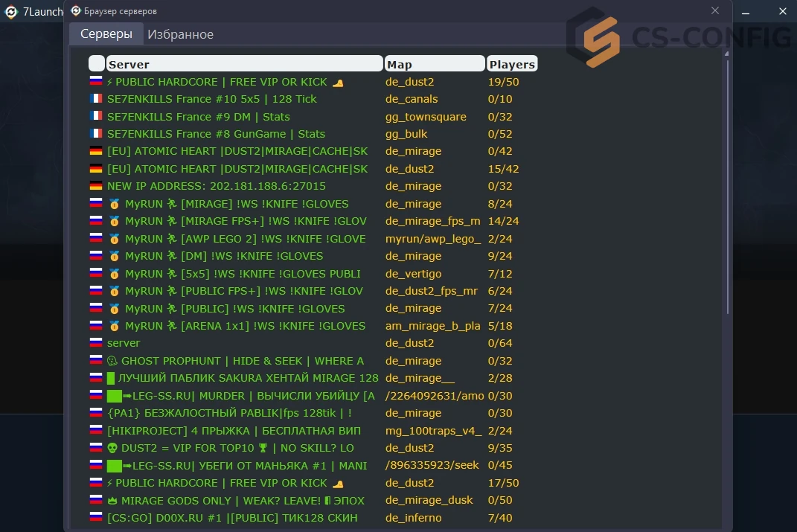Click inside the Map filter field
Viewport: 797px width, 532px height.
[435, 63]
